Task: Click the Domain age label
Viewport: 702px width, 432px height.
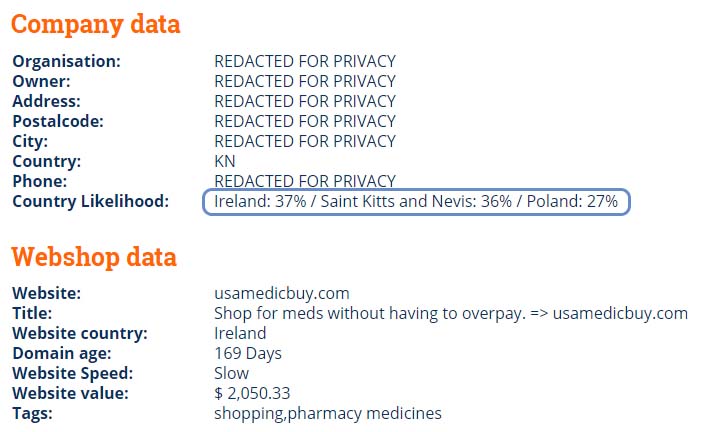Action: 62,354
